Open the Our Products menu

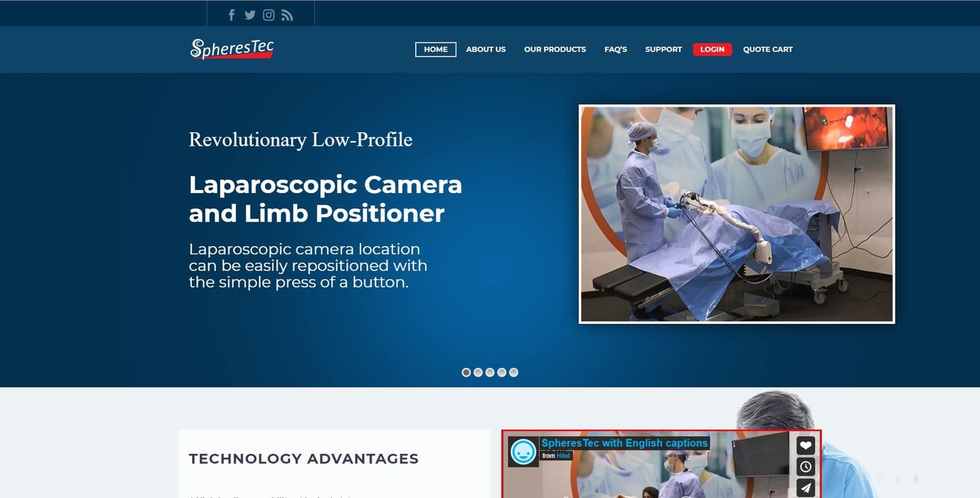pos(555,50)
